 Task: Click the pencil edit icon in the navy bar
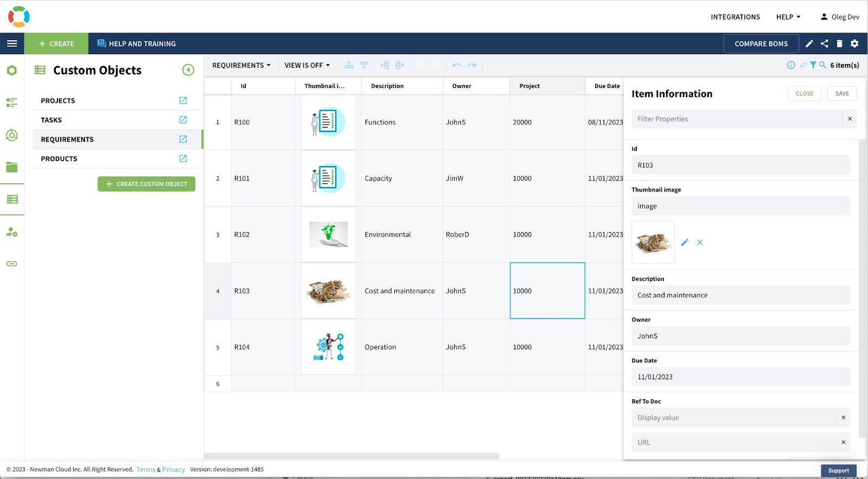[x=809, y=44]
